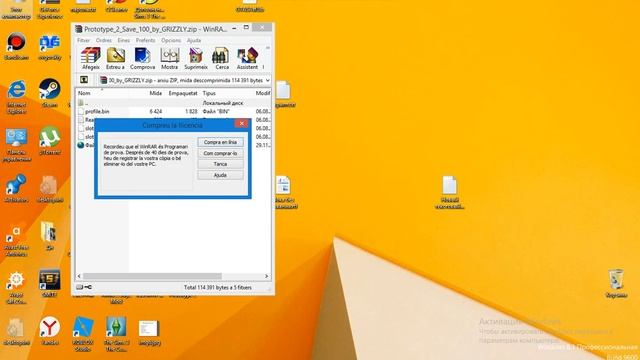Select the parent folder ".." row
The height and width of the screenshot is (360, 640).
pos(173,103)
